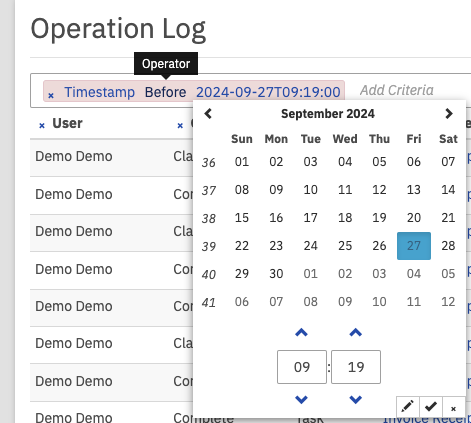Select September 18 in calendar
Image resolution: width=471 pixels, height=423 pixels.
pos(345,218)
